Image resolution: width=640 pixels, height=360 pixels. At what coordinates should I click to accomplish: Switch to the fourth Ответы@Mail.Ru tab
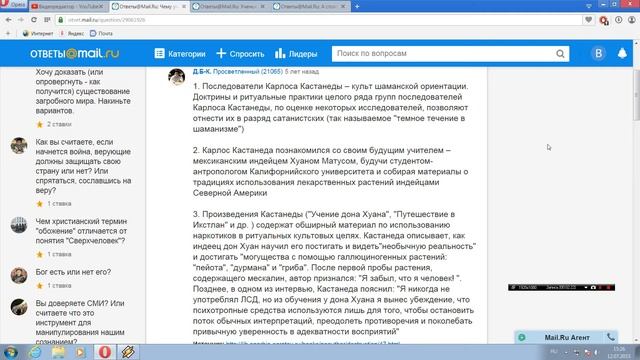point(310,7)
